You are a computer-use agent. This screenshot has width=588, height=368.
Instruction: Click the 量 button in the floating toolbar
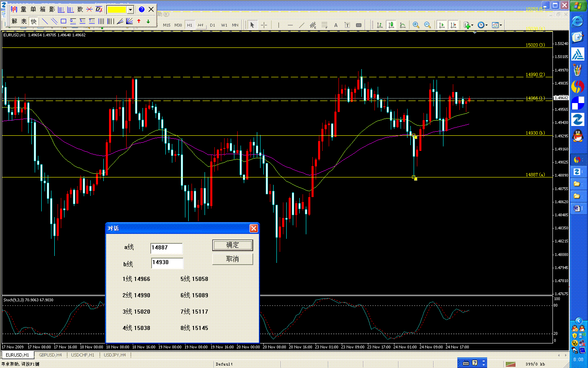click(24, 9)
